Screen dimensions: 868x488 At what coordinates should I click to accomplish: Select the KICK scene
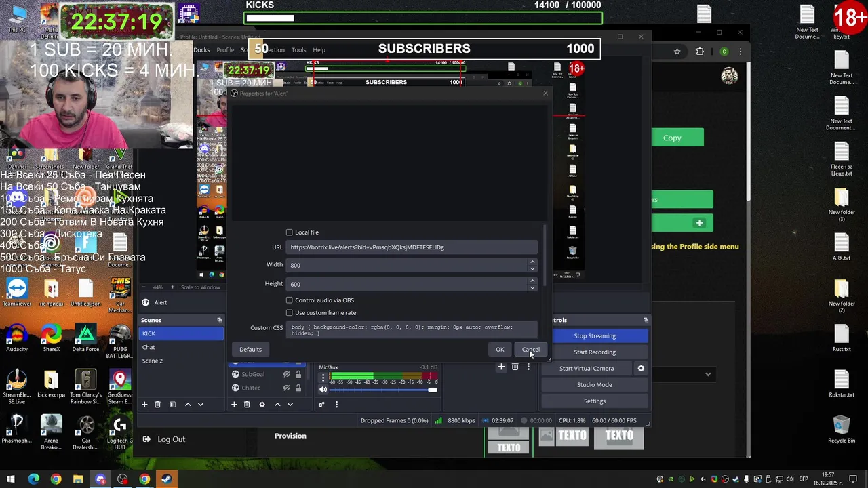181,333
